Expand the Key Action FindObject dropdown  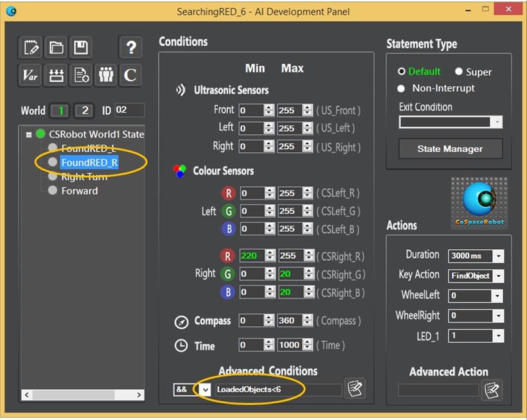click(x=497, y=276)
